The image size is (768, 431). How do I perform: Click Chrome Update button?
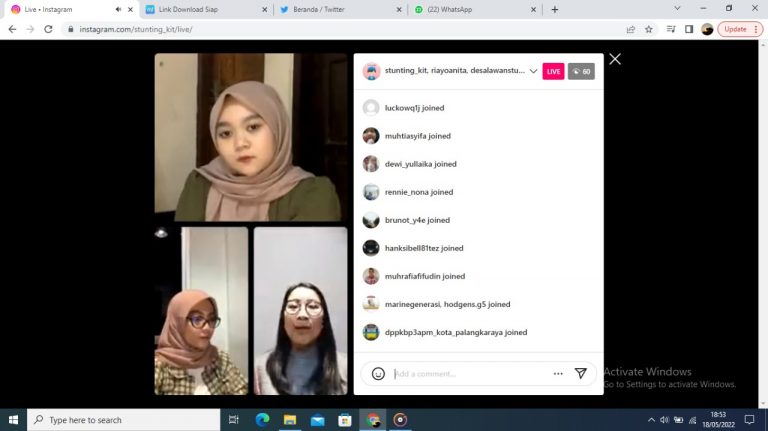[740, 29]
